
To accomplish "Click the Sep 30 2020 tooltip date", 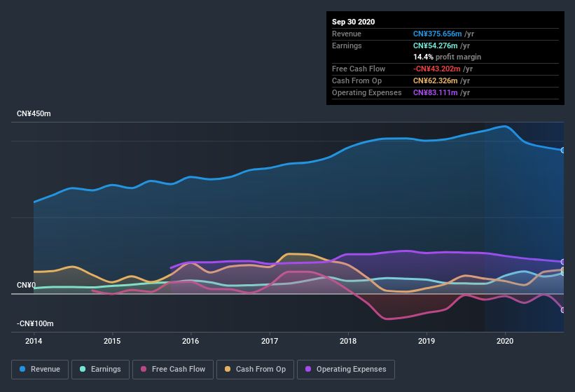I will [x=354, y=22].
